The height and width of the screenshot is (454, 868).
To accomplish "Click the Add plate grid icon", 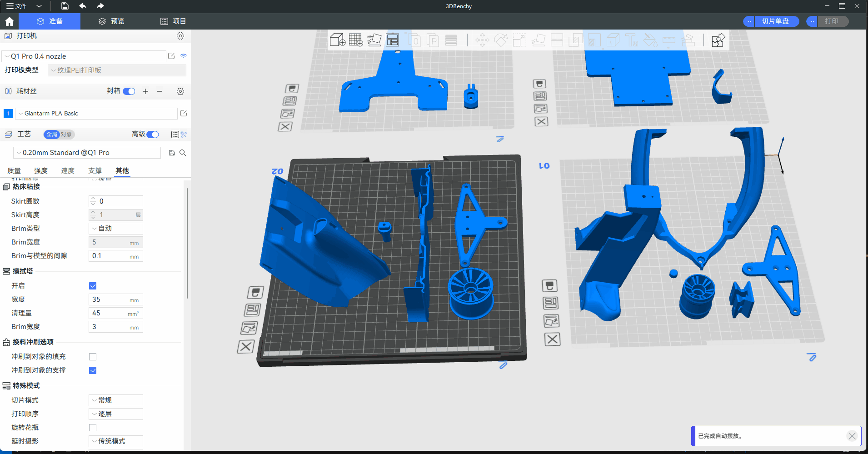I will 355,40.
